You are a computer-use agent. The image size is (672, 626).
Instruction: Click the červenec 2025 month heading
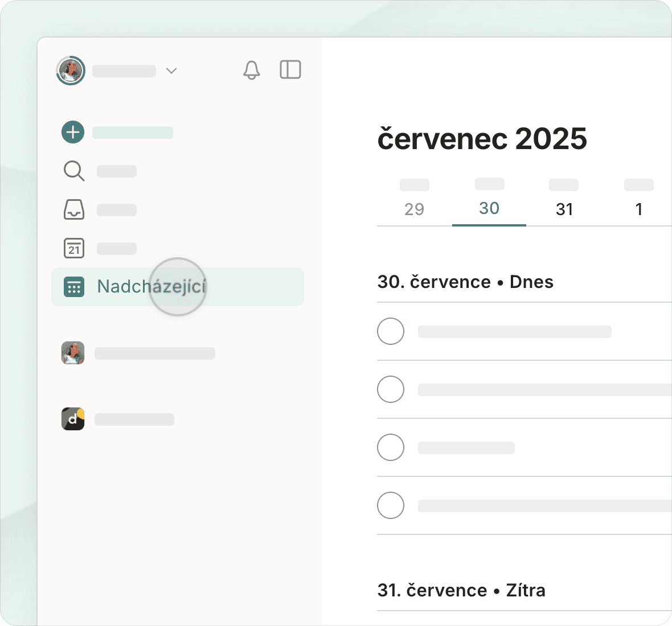click(x=482, y=139)
